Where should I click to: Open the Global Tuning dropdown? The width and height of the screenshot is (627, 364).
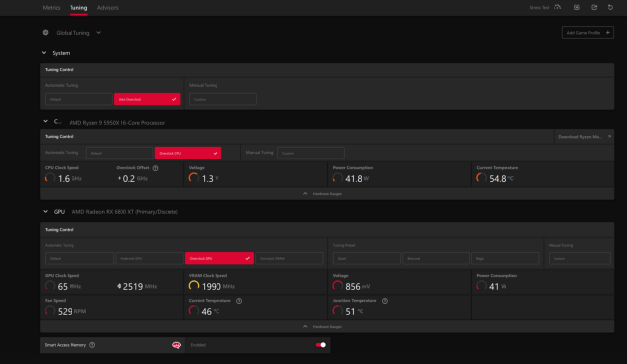click(x=98, y=32)
